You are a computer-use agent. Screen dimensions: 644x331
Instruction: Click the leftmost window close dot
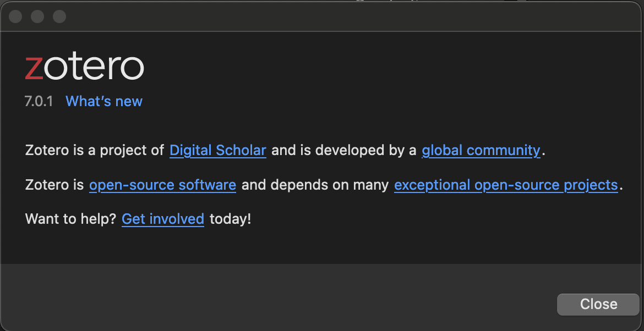pyautogui.click(x=15, y=16)
